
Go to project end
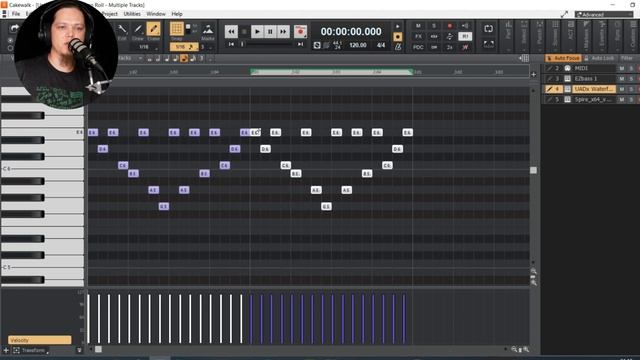300,44
